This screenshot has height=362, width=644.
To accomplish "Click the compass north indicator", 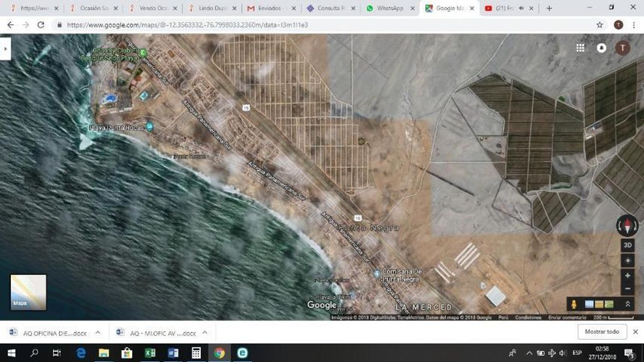I will [x=627, y=225].
